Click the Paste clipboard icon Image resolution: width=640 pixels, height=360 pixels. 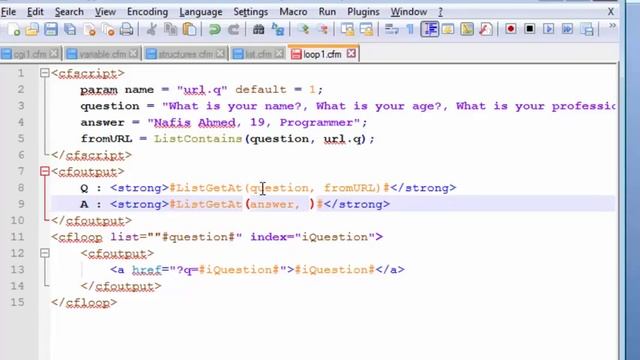click(189, 29)
